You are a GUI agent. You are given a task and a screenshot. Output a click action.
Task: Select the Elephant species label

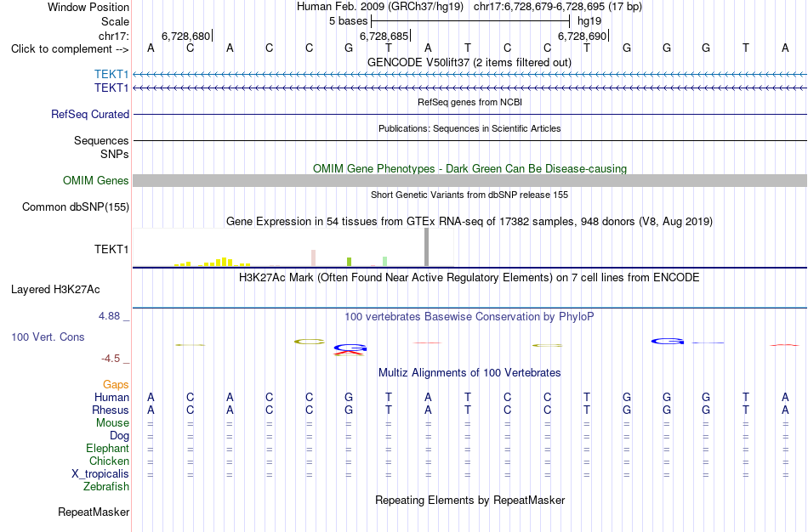(x=108, y=448)
